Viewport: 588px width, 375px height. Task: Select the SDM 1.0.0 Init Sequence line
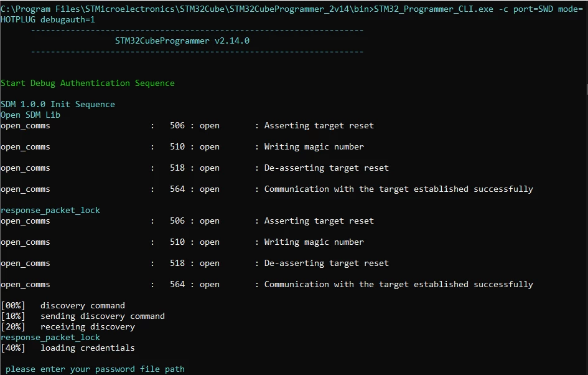click(58, 105)
